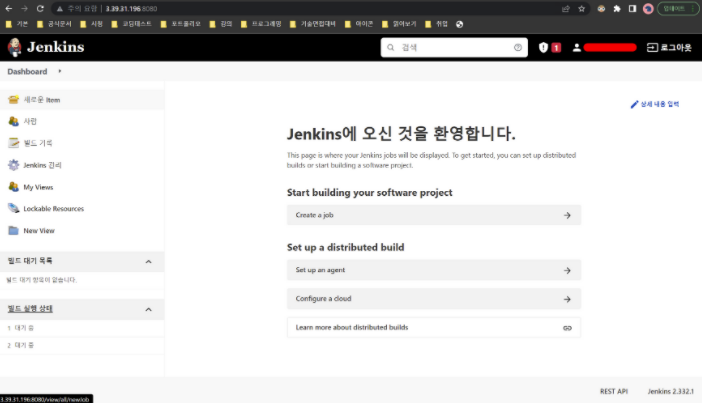The image size is (702, 403).
Task: Open the Jenkins 관리 gear icon
Action: coord(13,165)
